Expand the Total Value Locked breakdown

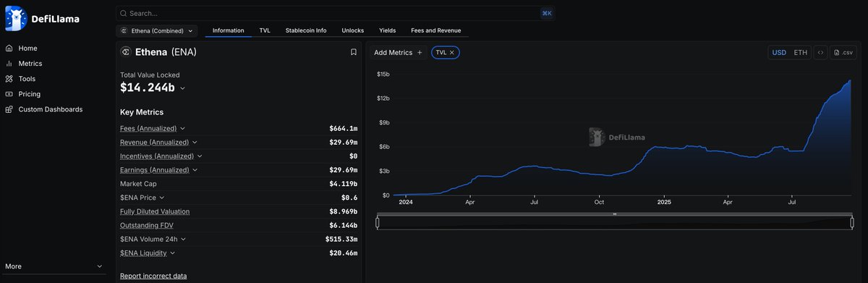182,88
